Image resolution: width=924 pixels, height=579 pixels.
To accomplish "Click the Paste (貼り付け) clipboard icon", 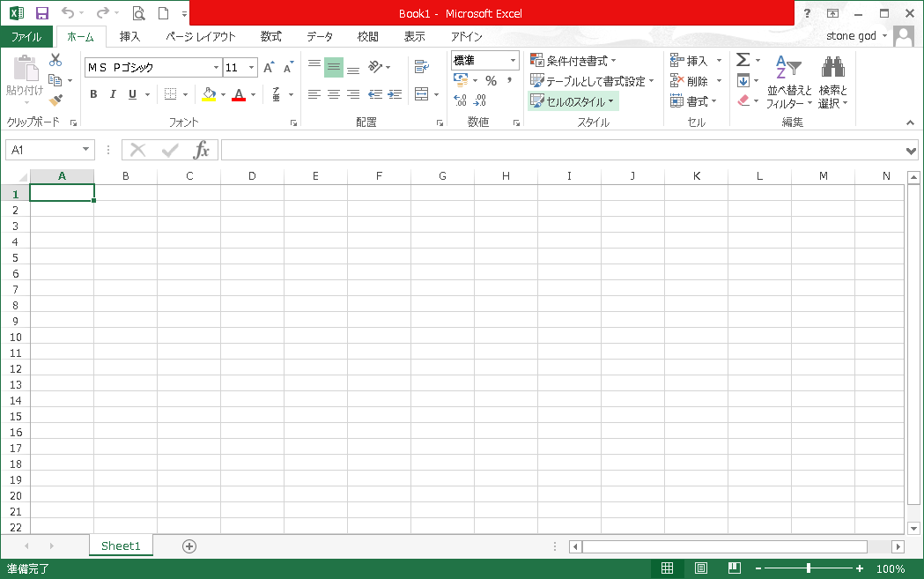I will tap(26, 69).
